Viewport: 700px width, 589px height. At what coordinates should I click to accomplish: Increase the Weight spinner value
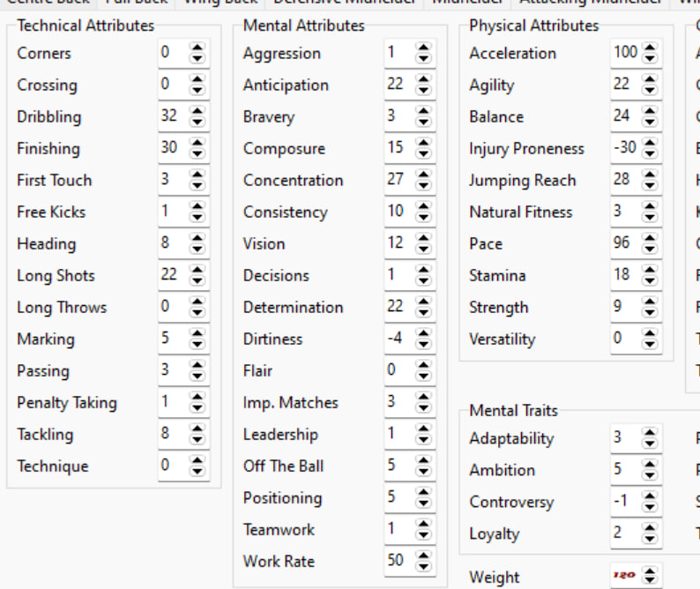(650, 571)
